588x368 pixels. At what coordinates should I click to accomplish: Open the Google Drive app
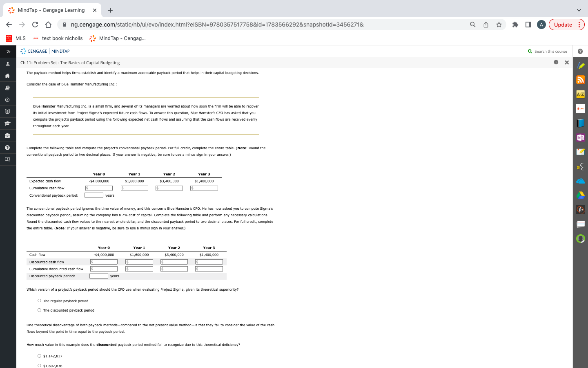point(581,195)
